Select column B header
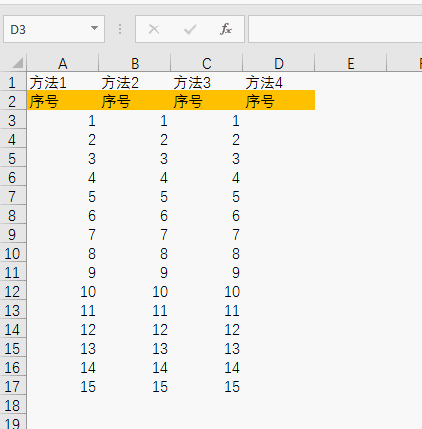 (x=135, y=63)
